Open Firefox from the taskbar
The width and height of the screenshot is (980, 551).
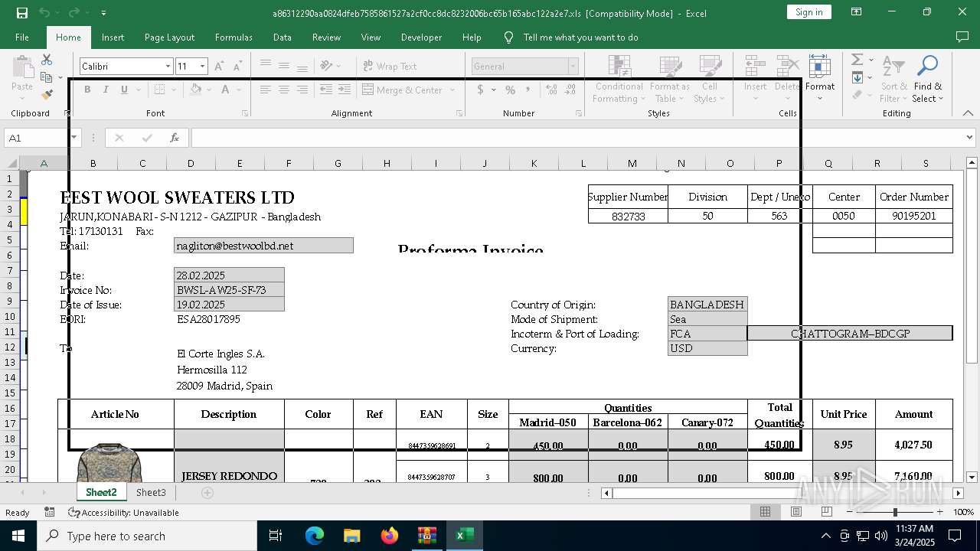point(389,536)
